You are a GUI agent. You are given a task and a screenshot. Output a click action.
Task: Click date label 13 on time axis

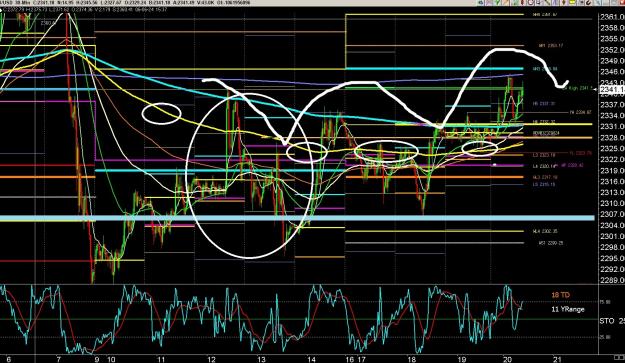[261, 359]
